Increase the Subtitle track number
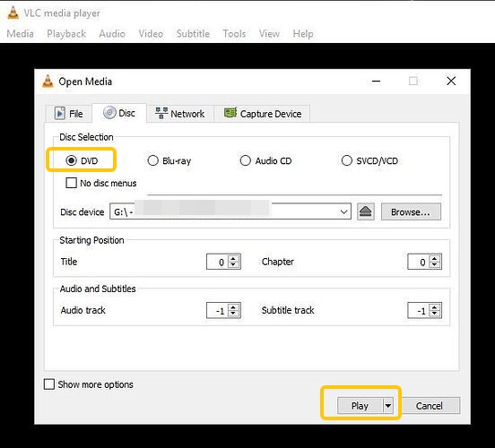 (x=435, y=307)
